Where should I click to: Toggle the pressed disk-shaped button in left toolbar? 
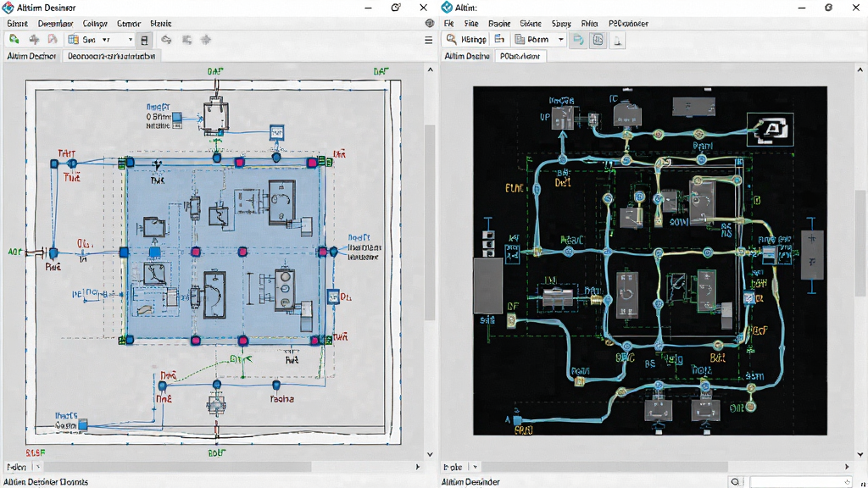point(144,40)
